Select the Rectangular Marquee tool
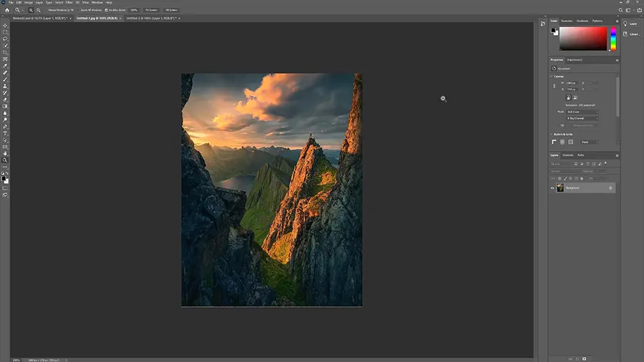 [5, 32]
